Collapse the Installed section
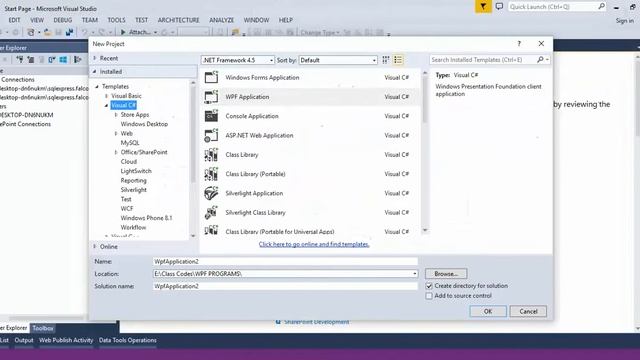The image size is (640, 360). (95, 71)
